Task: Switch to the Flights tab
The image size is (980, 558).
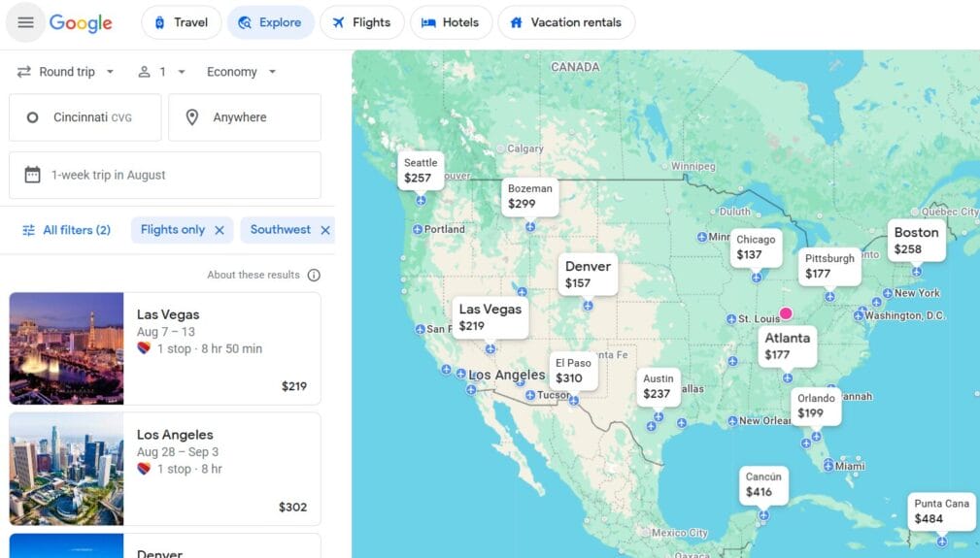Action: tap(361, 22)
